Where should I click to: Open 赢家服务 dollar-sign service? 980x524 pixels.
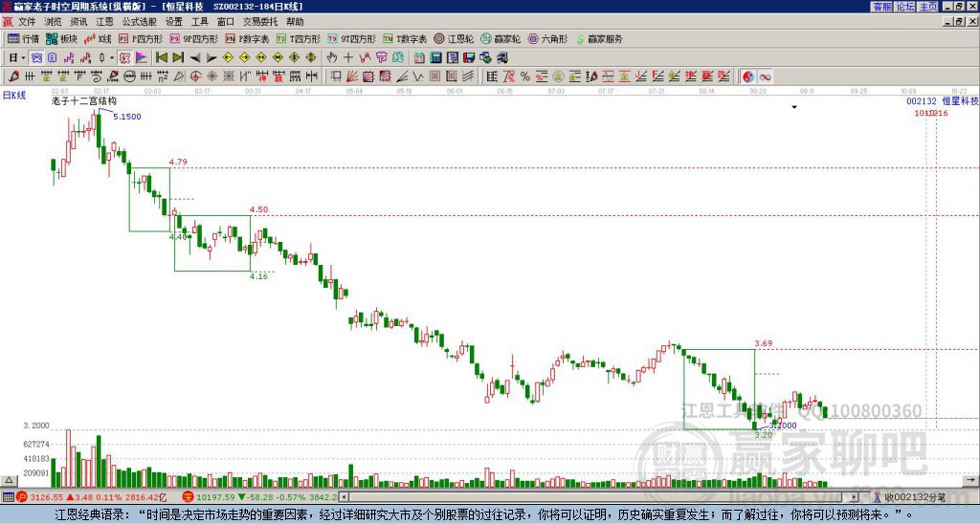coord(599,38)
